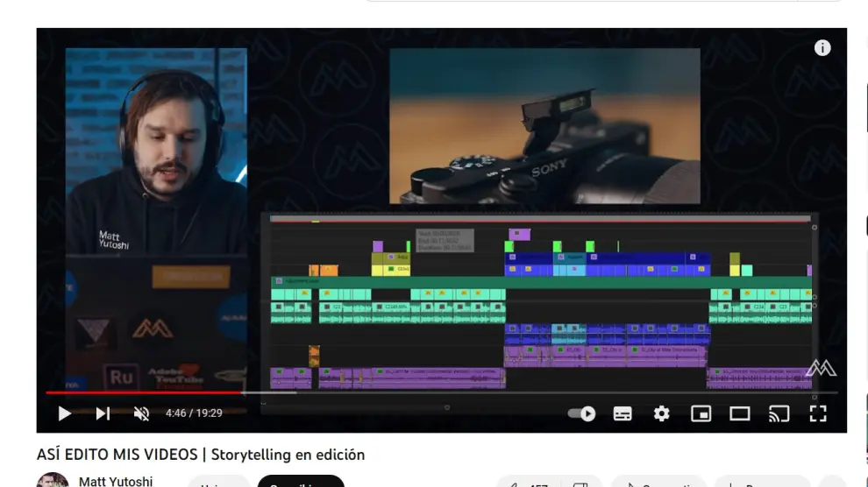Open the info card icon on the video

822,48
